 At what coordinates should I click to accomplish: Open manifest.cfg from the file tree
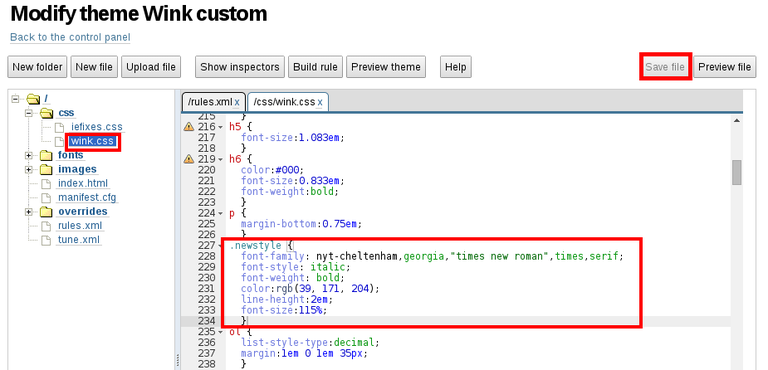click(87, 198)
